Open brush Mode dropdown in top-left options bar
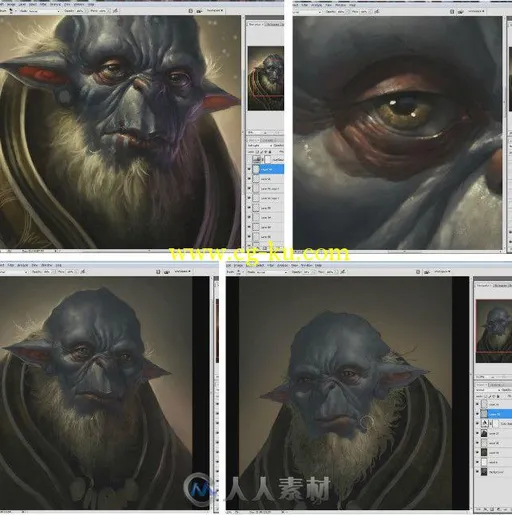Image resolution: width=512 pixels, height=515 pixels. (x=45, y=11)
